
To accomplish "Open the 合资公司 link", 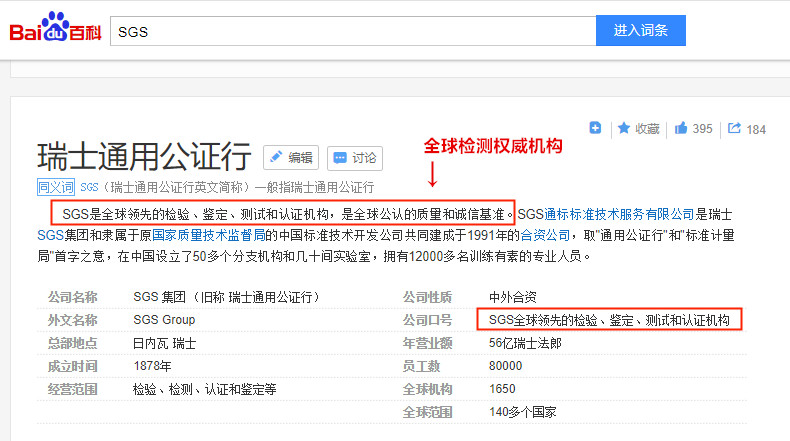I will [x=545, y=235].
